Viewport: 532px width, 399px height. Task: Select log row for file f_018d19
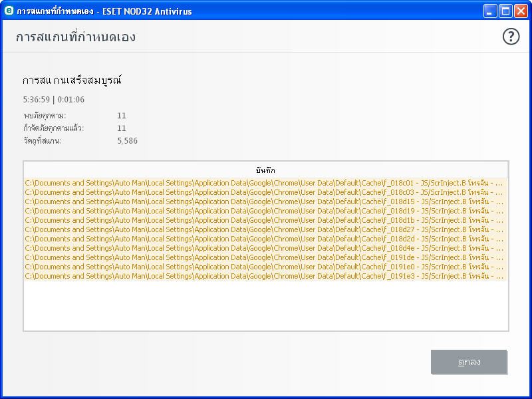265,211
